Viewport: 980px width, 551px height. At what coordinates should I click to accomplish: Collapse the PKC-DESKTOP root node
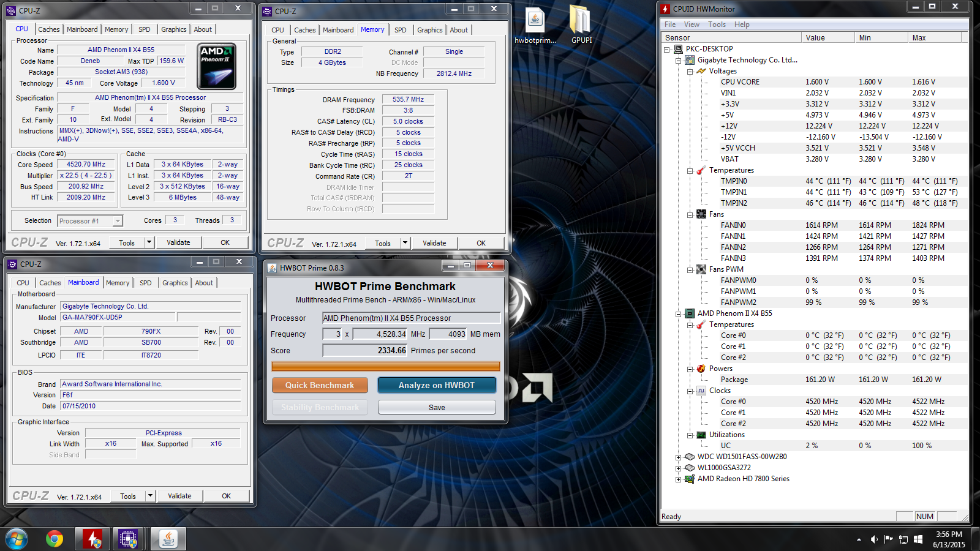666,49
